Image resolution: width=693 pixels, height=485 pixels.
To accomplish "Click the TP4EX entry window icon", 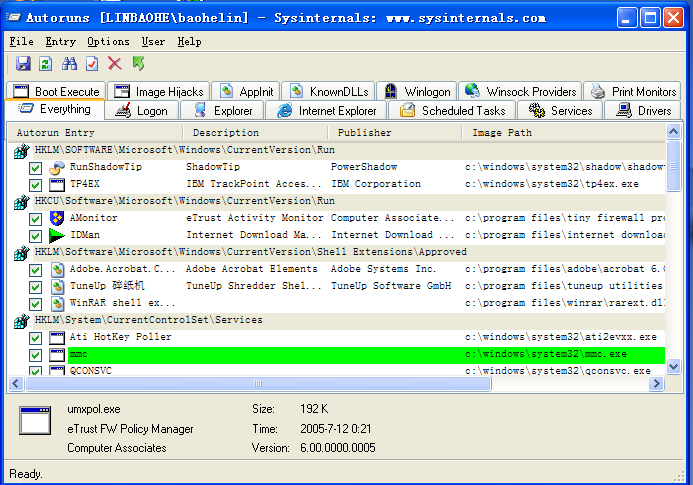I will click(57, 184).
